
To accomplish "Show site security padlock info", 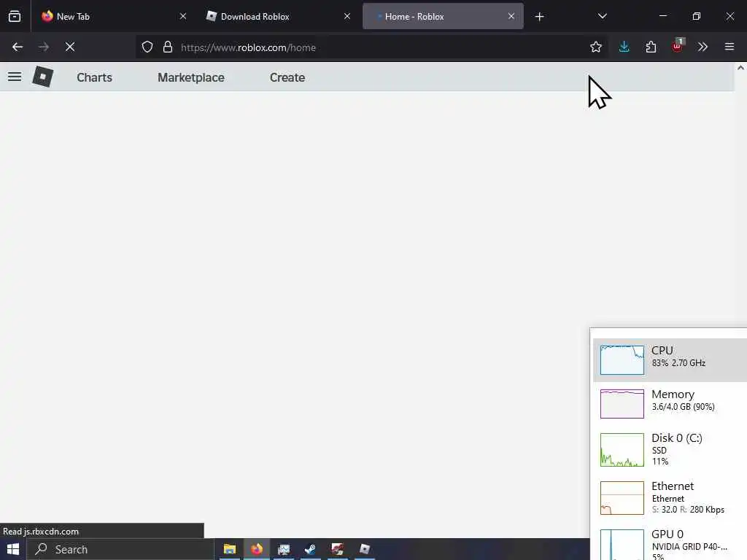I will tap(167, 47).
